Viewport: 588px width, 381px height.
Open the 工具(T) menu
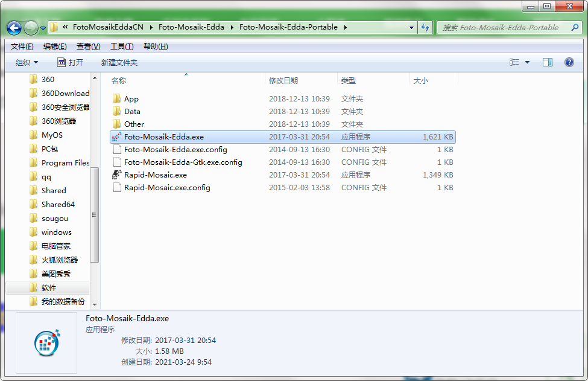point(121,46)
